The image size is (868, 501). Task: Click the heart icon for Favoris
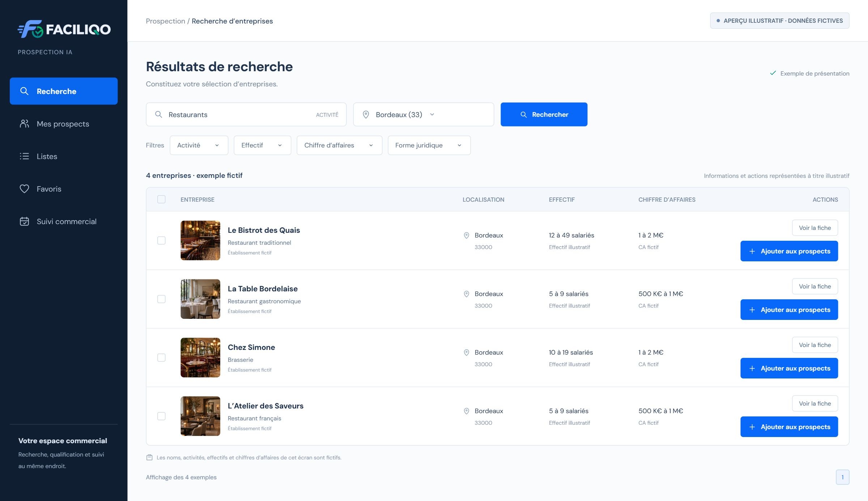(x=24, y=189)
